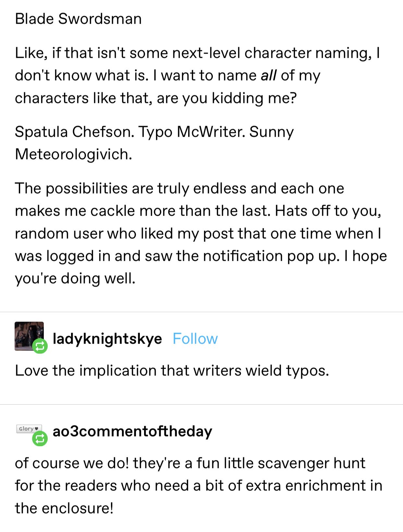Click the green reblog icon beside ao3commentoftheday
This screenshot has height=532, width=403.
pos(40,439)
